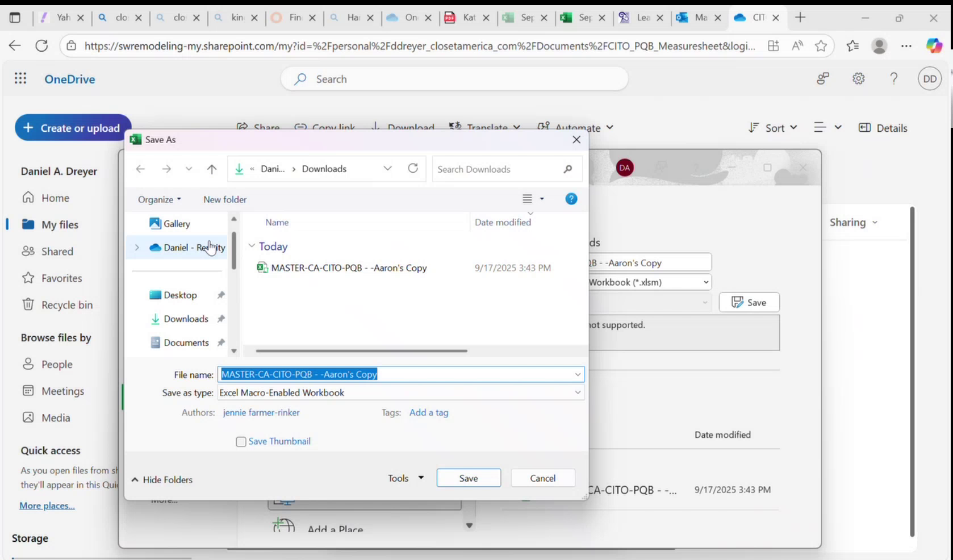This screenshot has width=953, height=560.
Task: Refresh the Downloads folder in the dialog
Action: pyautogui.click(x=413, y=169)
